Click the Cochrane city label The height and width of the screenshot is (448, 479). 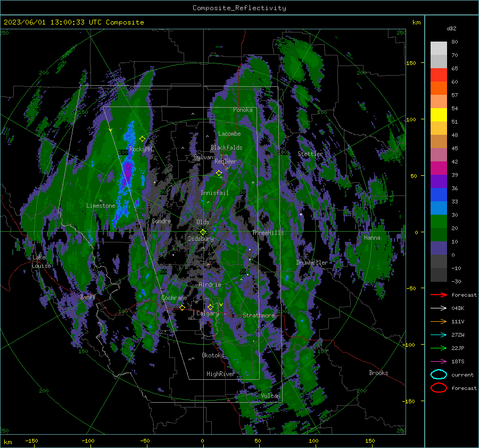(174, 298)
